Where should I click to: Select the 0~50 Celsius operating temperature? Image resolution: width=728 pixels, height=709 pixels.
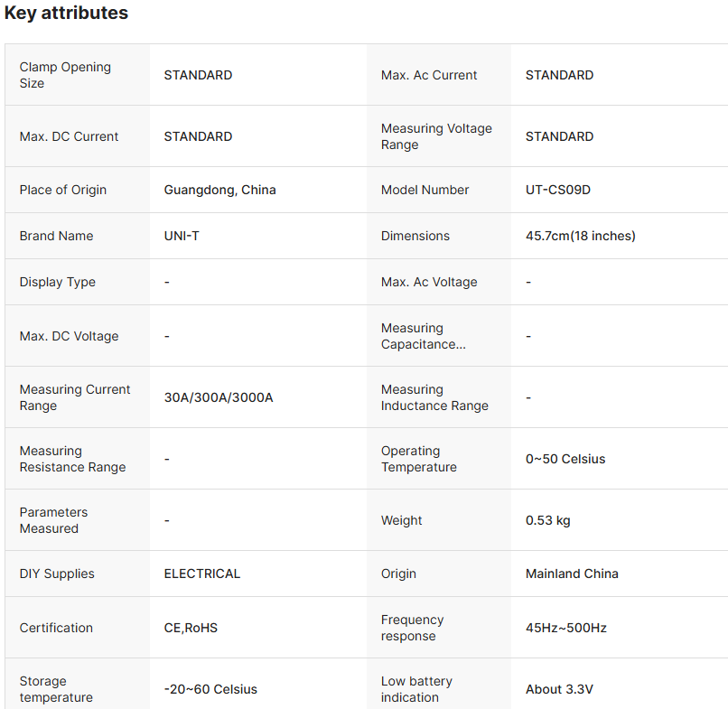565,459
